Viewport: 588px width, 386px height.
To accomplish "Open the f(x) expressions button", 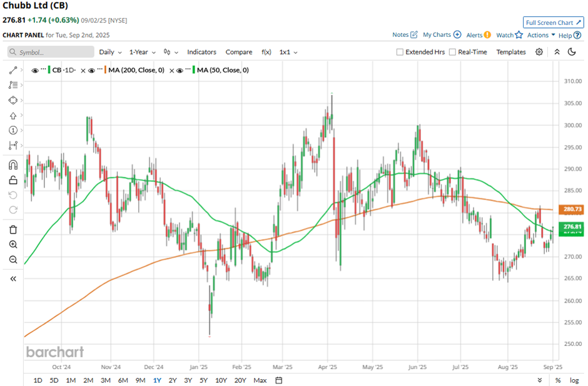I will click(266, 52).
